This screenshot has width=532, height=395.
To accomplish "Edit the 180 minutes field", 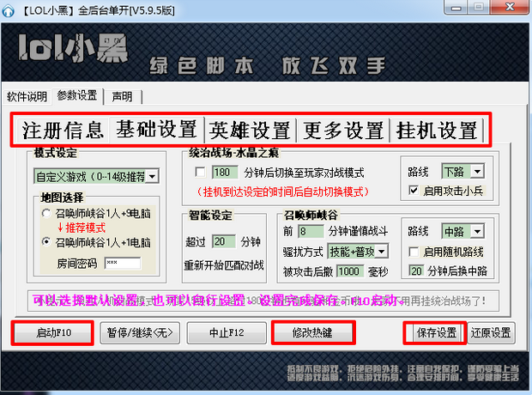I will 225,173.
